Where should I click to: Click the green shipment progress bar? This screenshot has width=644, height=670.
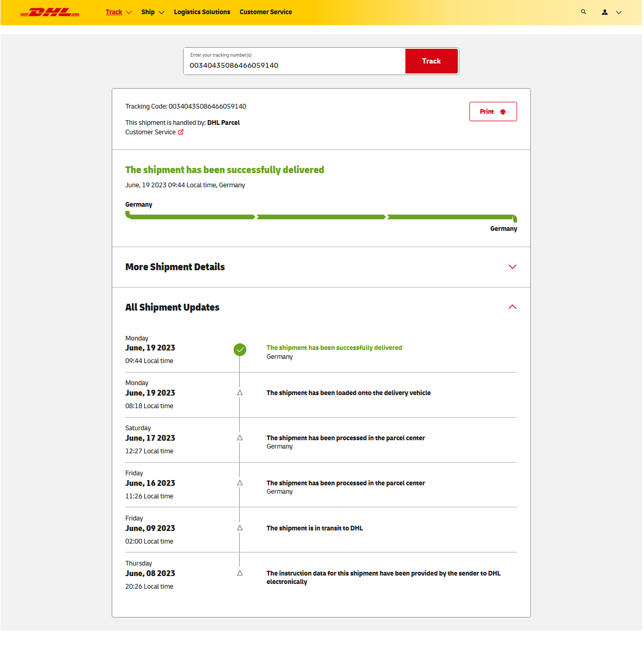tap(321, 217)
